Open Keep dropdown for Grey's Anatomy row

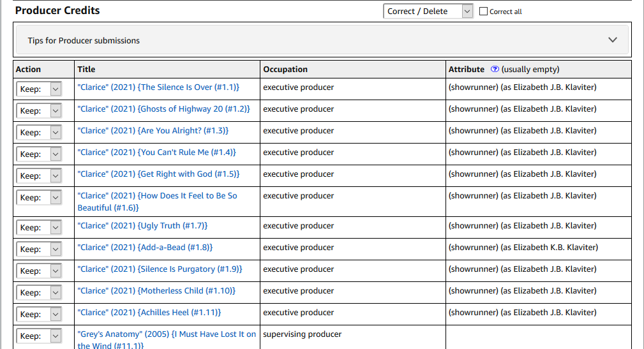tap(39, 336)
